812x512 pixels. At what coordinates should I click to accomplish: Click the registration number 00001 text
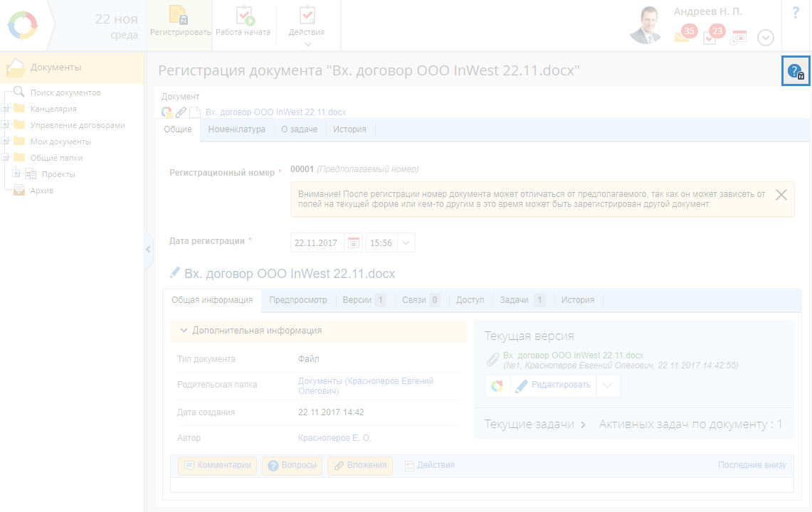coord(302,169)
